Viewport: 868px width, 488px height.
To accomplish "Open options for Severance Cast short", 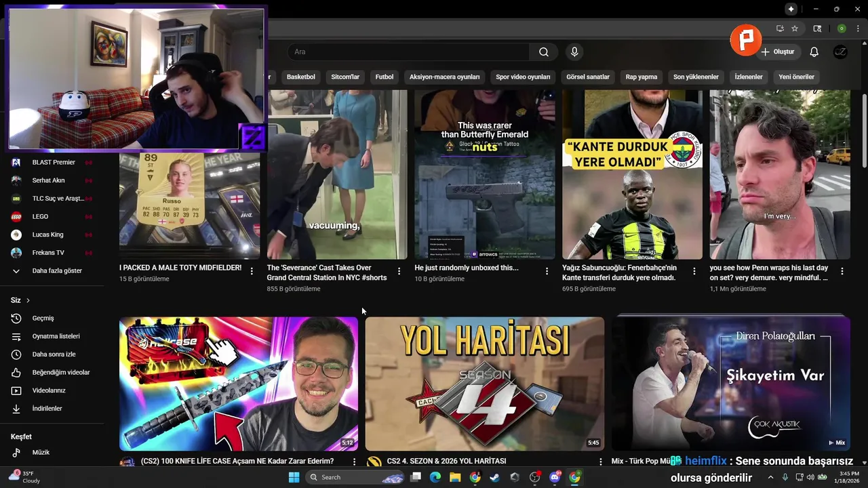I will click(399, 271).
